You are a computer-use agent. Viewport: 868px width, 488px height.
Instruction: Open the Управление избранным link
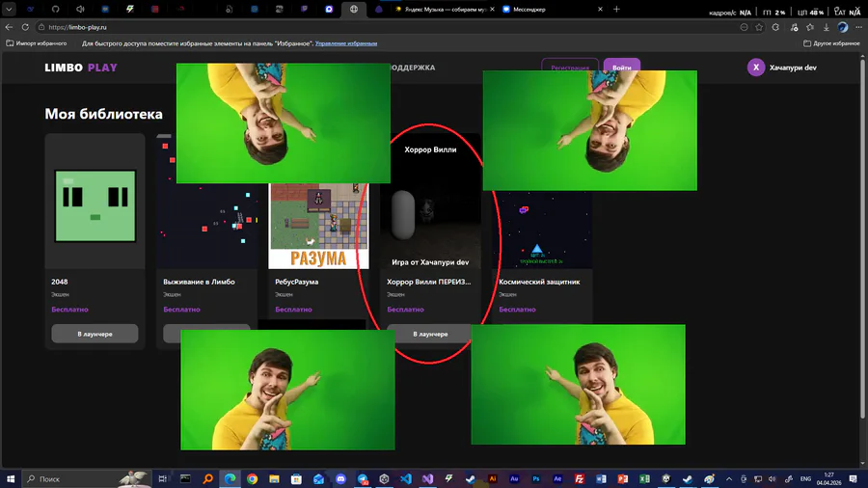click(346, 43)
